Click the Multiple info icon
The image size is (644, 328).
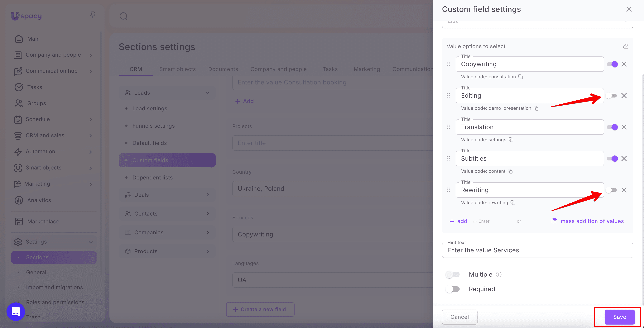(498, 274)
